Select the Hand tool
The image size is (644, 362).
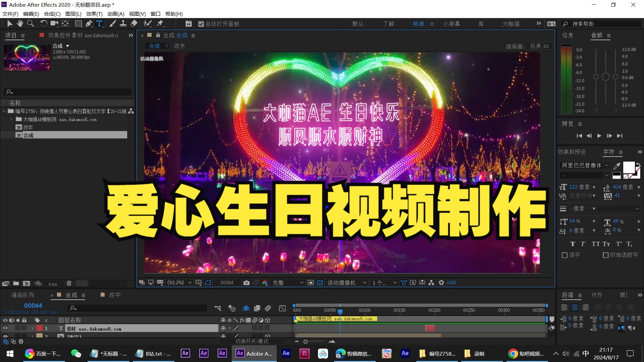[20, 23]
